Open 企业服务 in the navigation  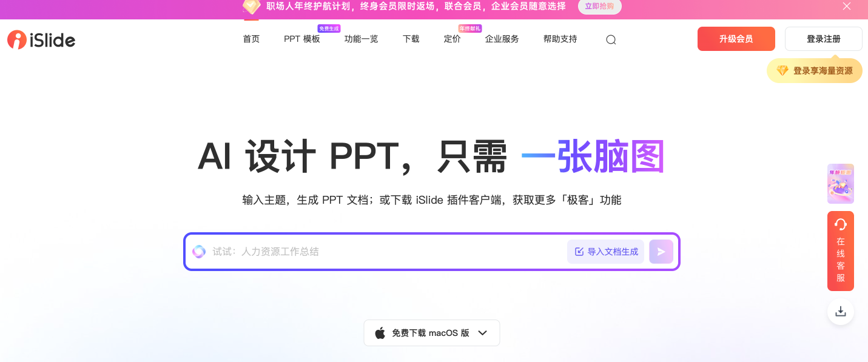502,39
